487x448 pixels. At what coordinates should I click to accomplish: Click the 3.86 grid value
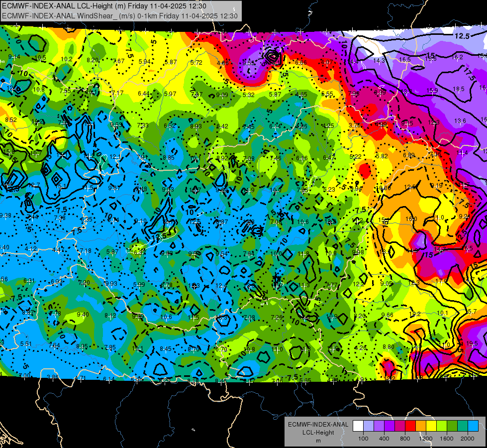[53, 377]
